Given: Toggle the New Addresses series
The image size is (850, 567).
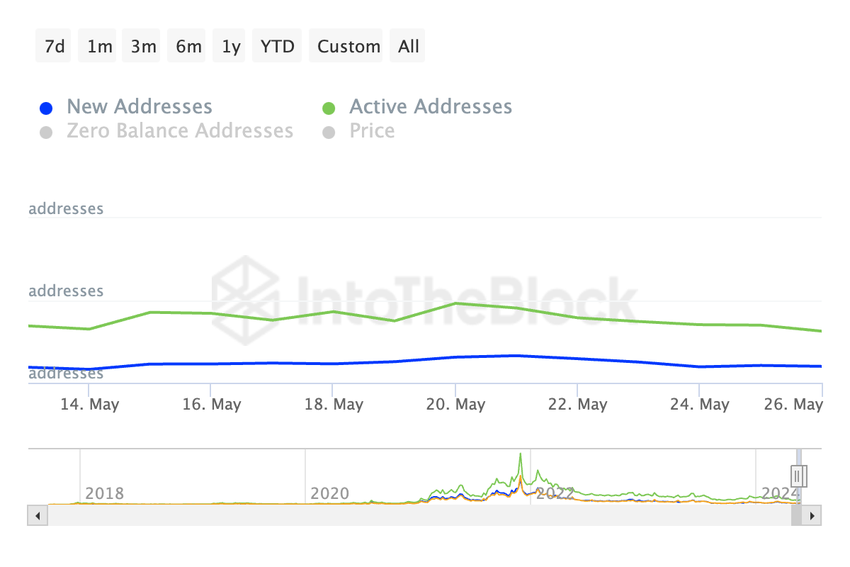Looking at the screenshot, I should click(139, 107).
